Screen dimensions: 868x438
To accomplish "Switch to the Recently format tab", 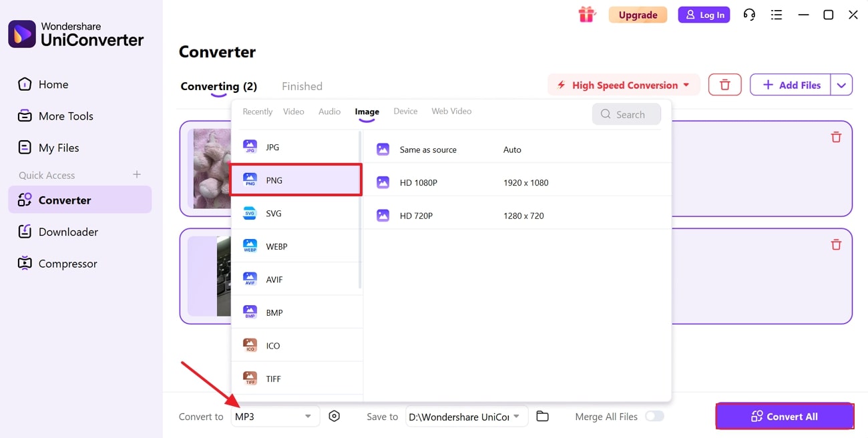I will (258, 112).
